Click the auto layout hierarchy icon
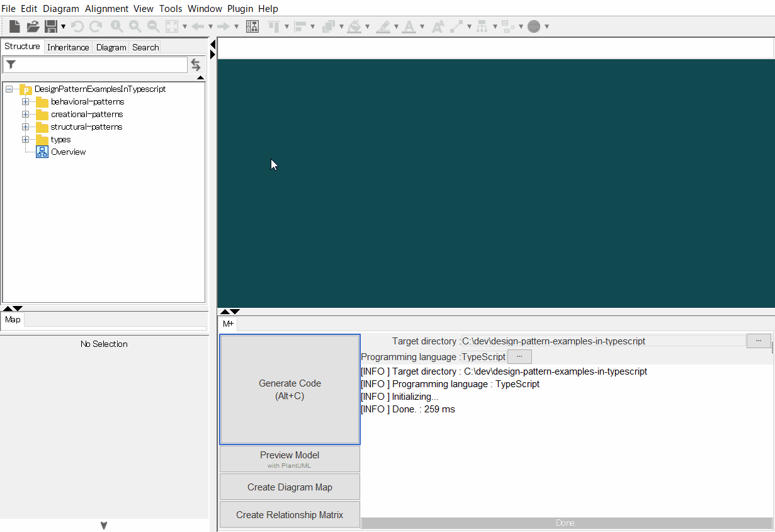Screen dimensions: 775x532 pyautogui.click(x=482, y=26)
